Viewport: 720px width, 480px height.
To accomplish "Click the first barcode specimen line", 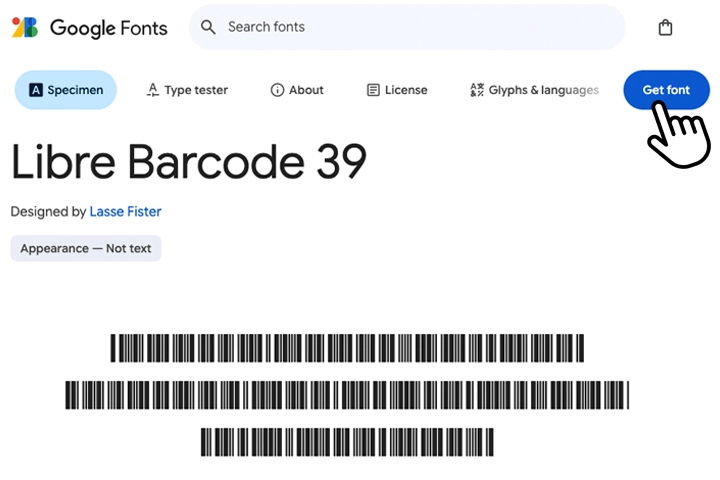I will 347,348.
